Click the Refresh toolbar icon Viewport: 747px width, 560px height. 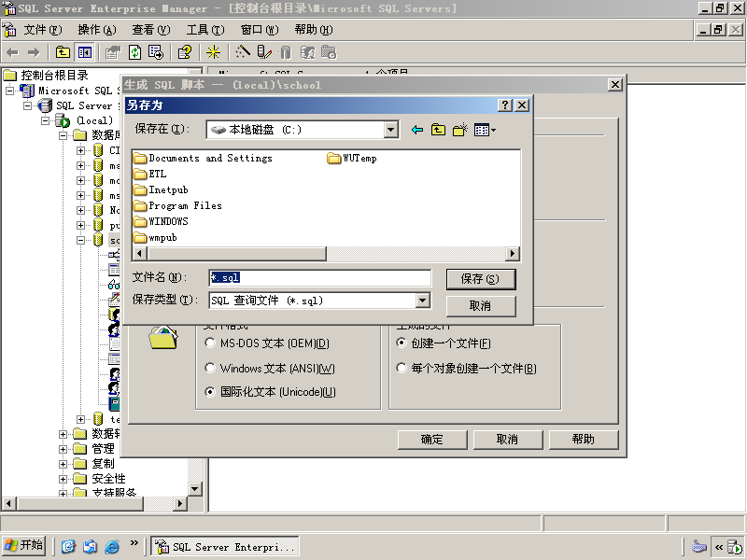[134, 52]
